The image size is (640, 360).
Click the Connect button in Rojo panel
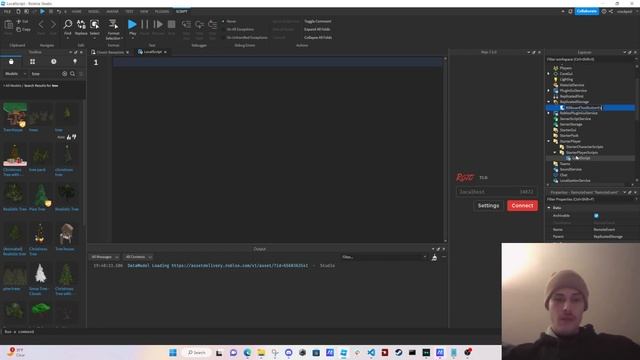pyautogui.click(x=522, y=206)
